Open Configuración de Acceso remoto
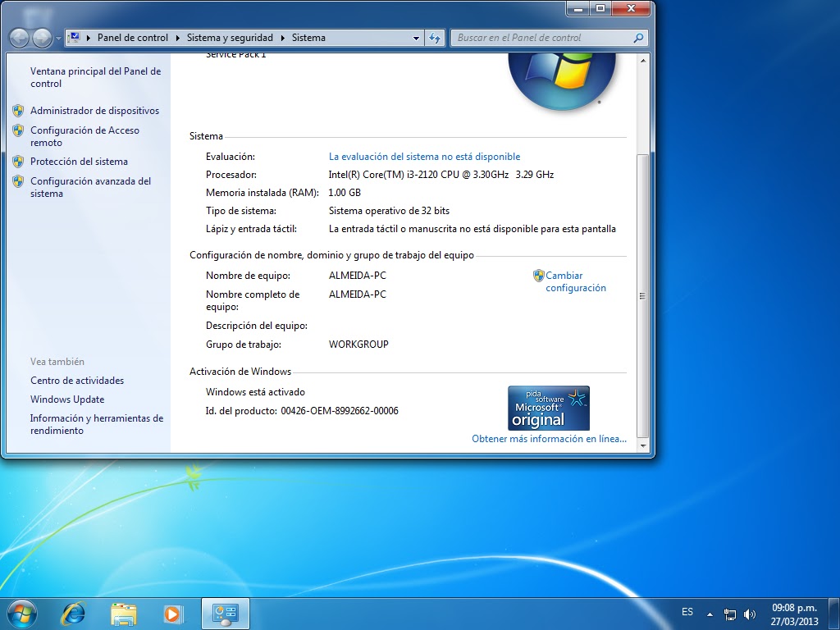Image resolution: width=840 pixels, height=630 pixels. coord(84,136)
